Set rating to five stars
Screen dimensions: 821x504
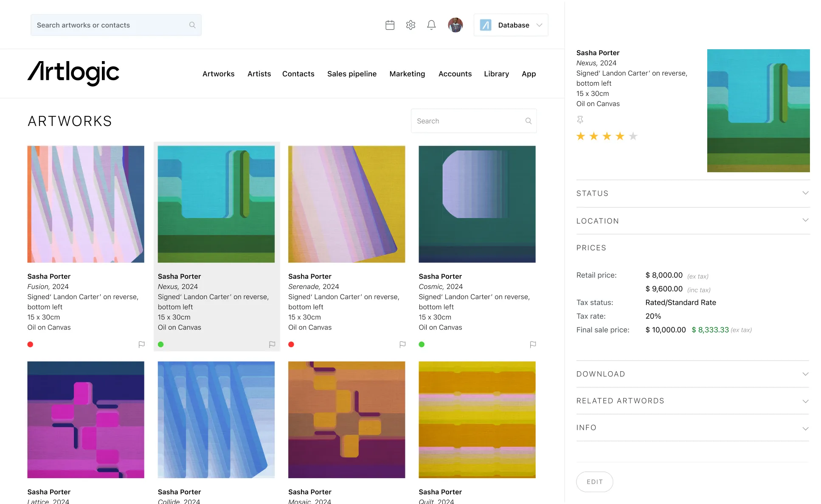click(x=633, y=136)
